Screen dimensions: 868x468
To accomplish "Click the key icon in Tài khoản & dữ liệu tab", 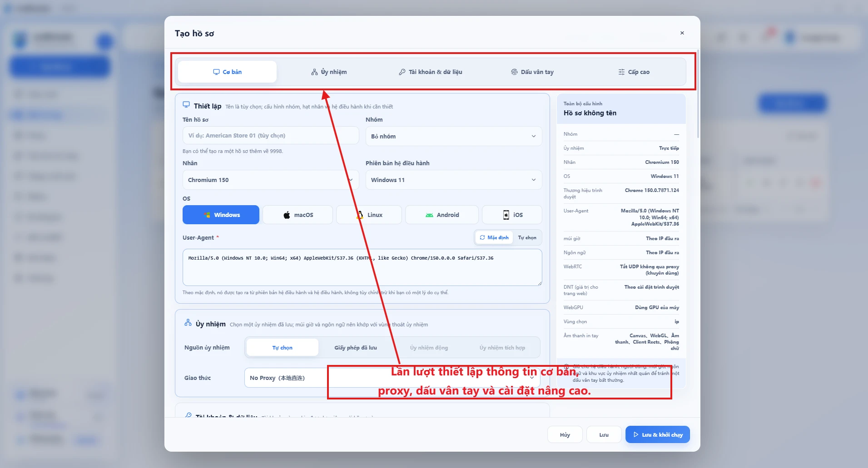I will point(402,72).
